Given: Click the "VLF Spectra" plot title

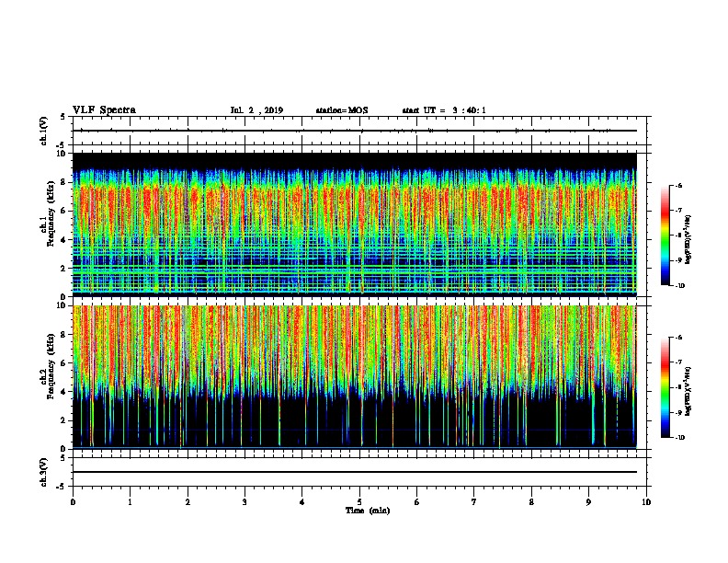Looking at the screenshot, I should pos(104,110).
